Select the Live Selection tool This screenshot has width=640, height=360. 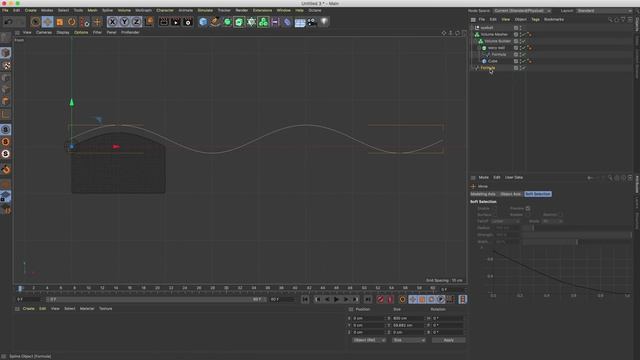click(35, 22)
